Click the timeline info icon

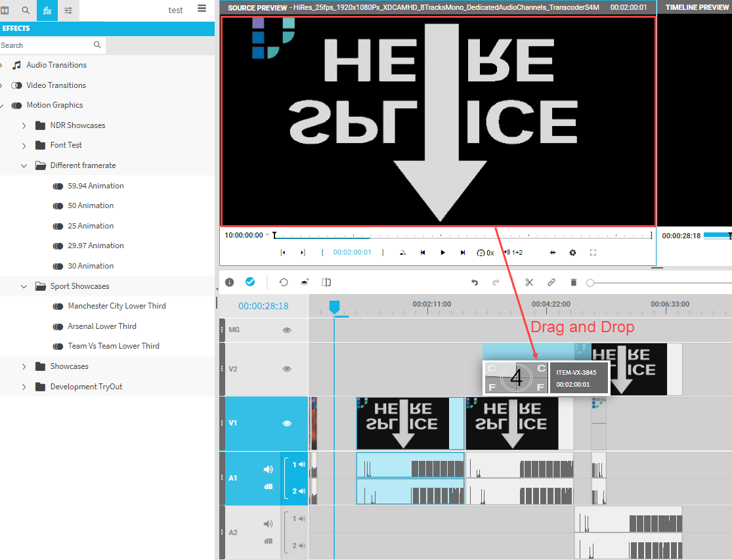(x=230, y=282)
